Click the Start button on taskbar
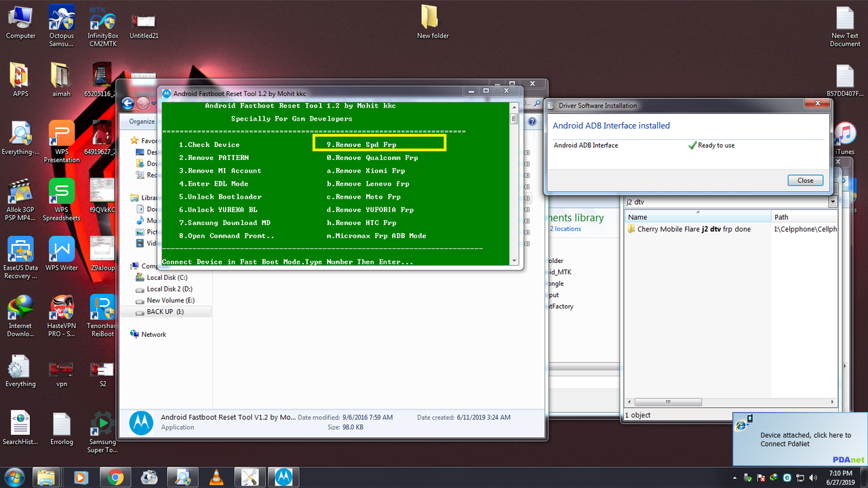The height and width of the screenshot is (488, 868). 14,476
